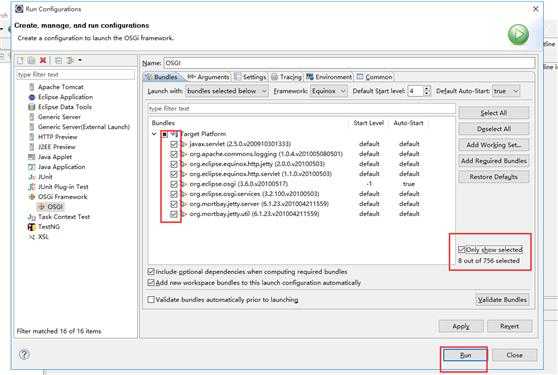Click the Validate Bundles button

click(502, 300)
